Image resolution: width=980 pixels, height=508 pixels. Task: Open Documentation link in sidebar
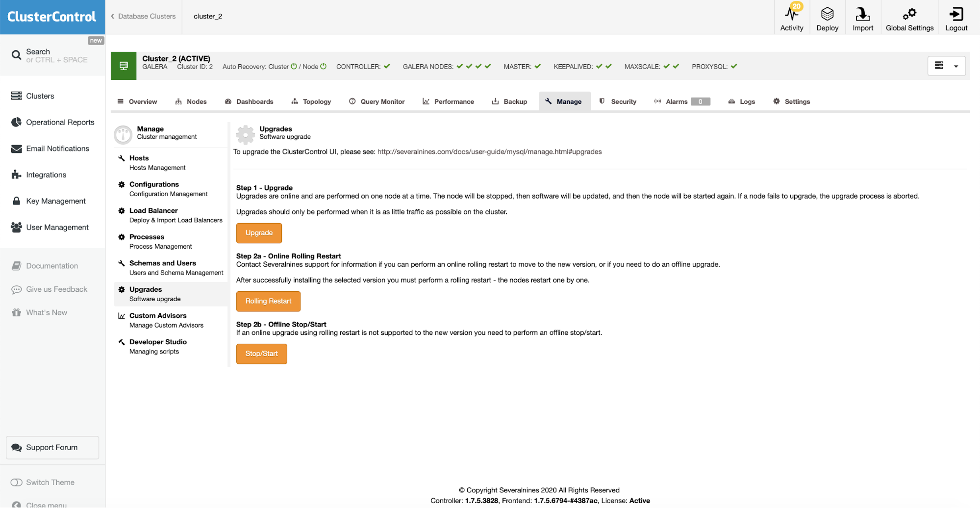tap(45, 266)
